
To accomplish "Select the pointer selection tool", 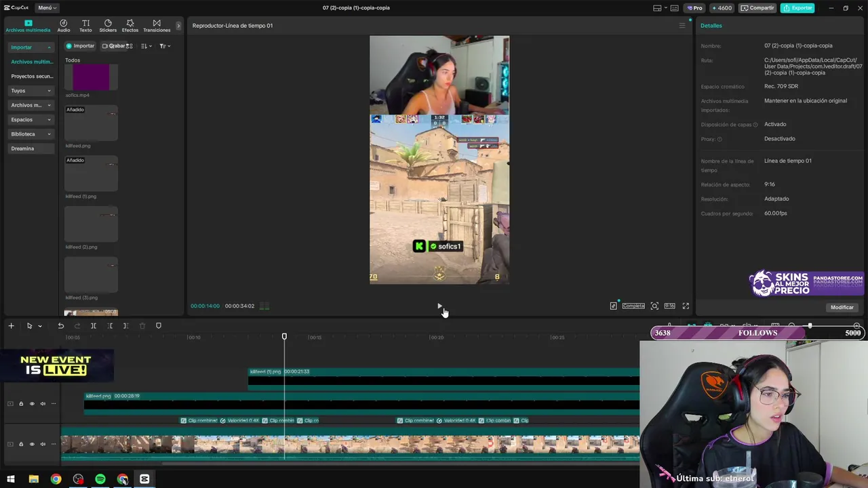I will point(29,326).
